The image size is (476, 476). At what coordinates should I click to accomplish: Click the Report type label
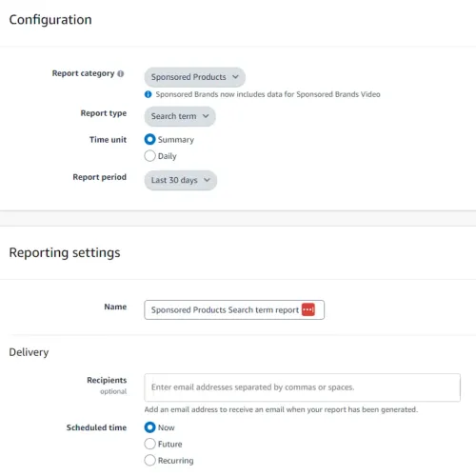104,113
